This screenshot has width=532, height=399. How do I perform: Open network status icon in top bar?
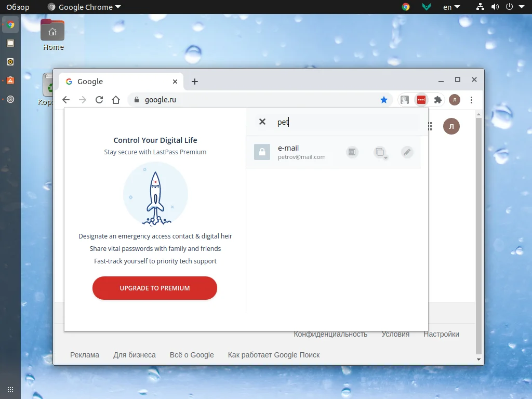480,7
